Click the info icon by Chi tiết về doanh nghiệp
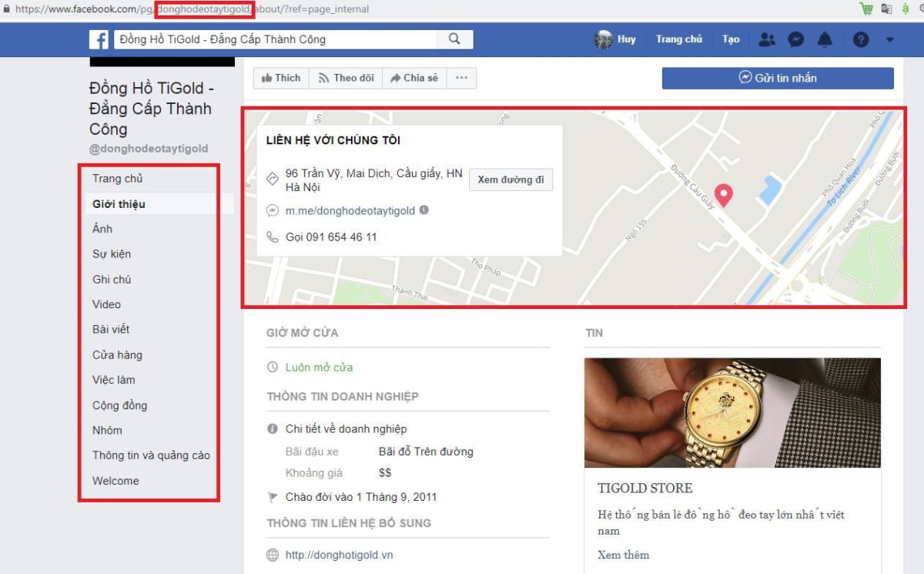Viewport: 924px width, 574px height. coord(272,428)
